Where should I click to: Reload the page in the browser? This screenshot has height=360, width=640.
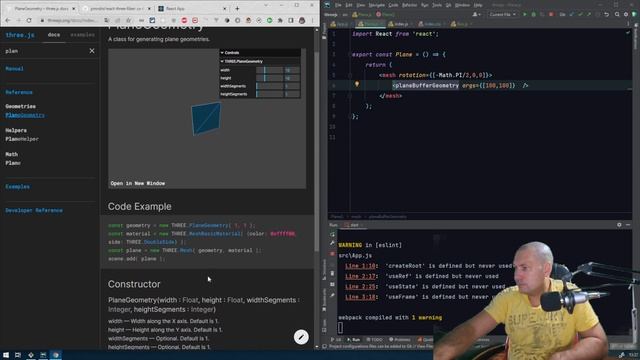(29, 20)
